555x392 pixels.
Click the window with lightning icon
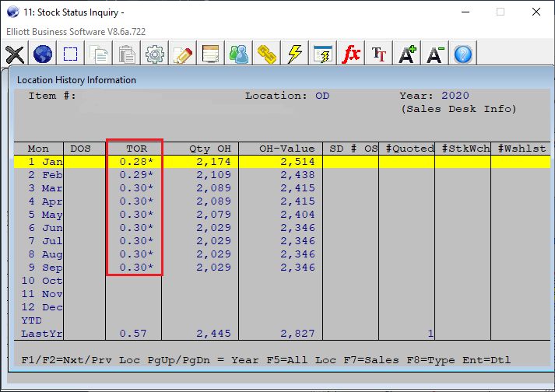click(323, 54)
